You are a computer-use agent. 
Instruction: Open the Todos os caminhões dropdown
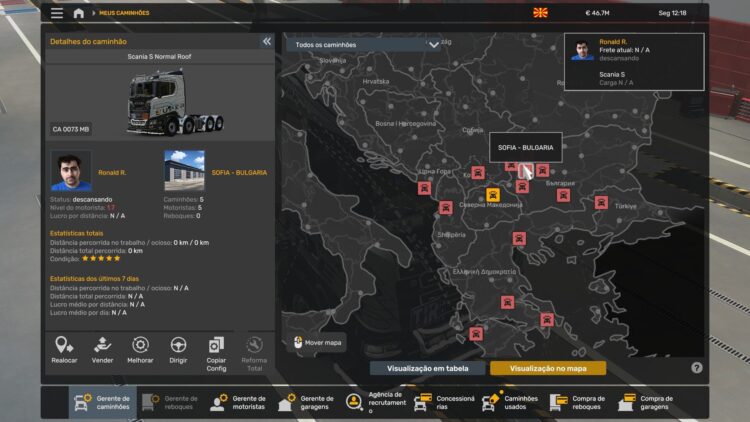pos(363,44)
